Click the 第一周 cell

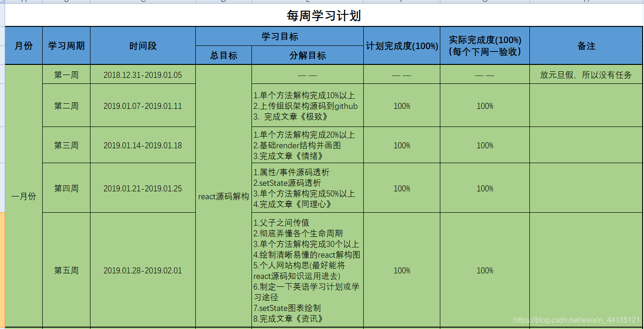click(x=66, y=75)
